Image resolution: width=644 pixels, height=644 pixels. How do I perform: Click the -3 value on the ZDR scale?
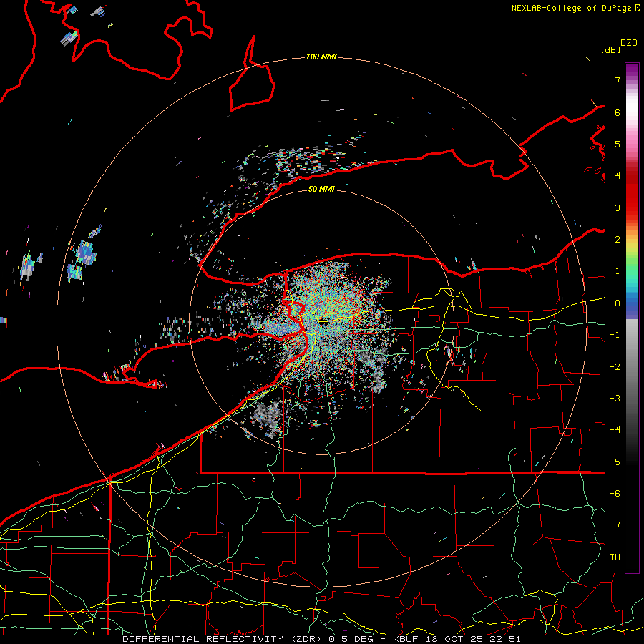(615, 398)
